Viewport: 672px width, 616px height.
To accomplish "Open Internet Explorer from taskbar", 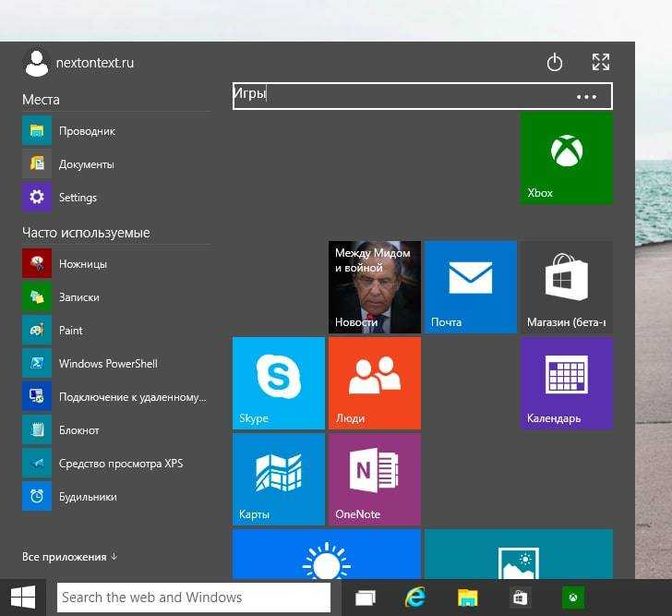I will pyautogui.click(x=415, y=598).
